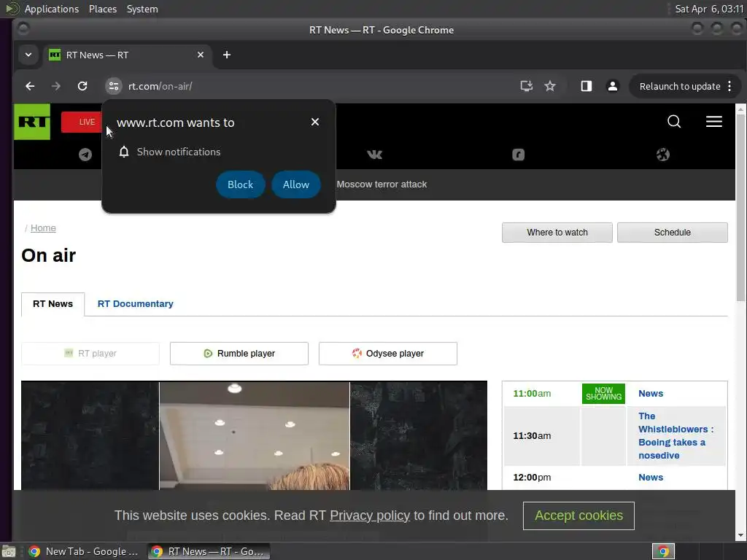This screenshot has width=747, height=560.
Task: Open the System menu
Action: [142, 9]
